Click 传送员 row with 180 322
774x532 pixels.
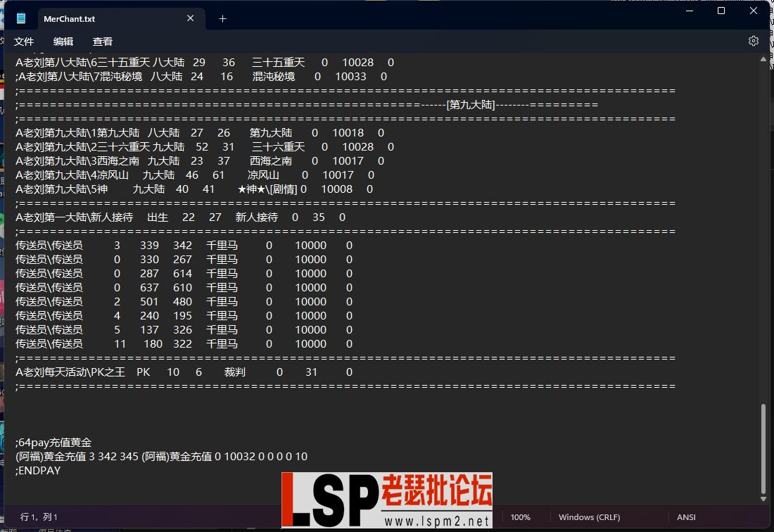[x=184, y=344]
